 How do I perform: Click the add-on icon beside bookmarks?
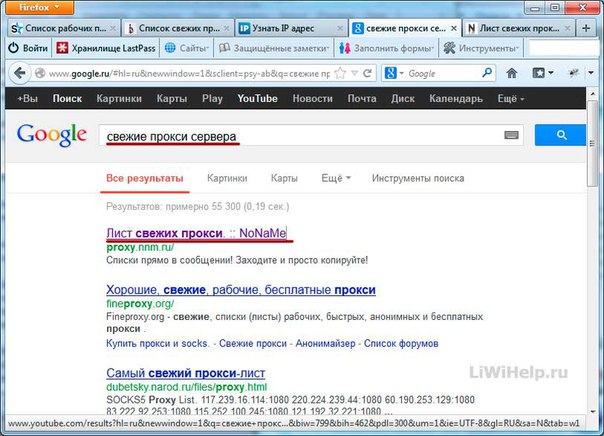point(574,73)
